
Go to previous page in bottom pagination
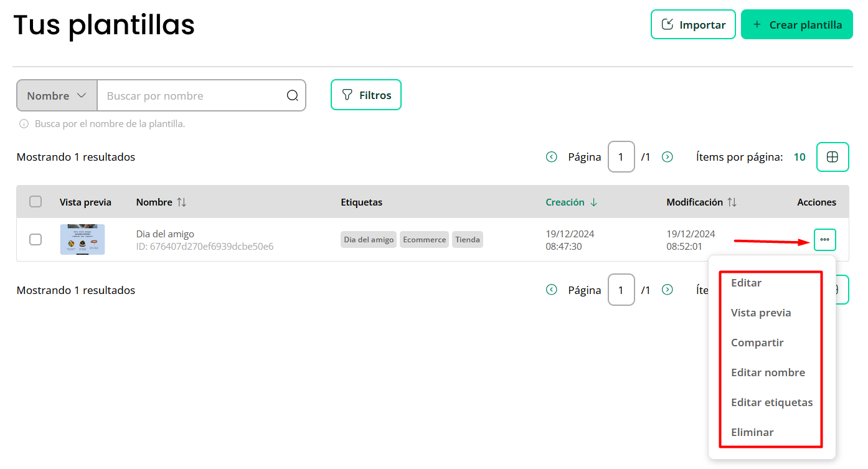coord(551,290)
